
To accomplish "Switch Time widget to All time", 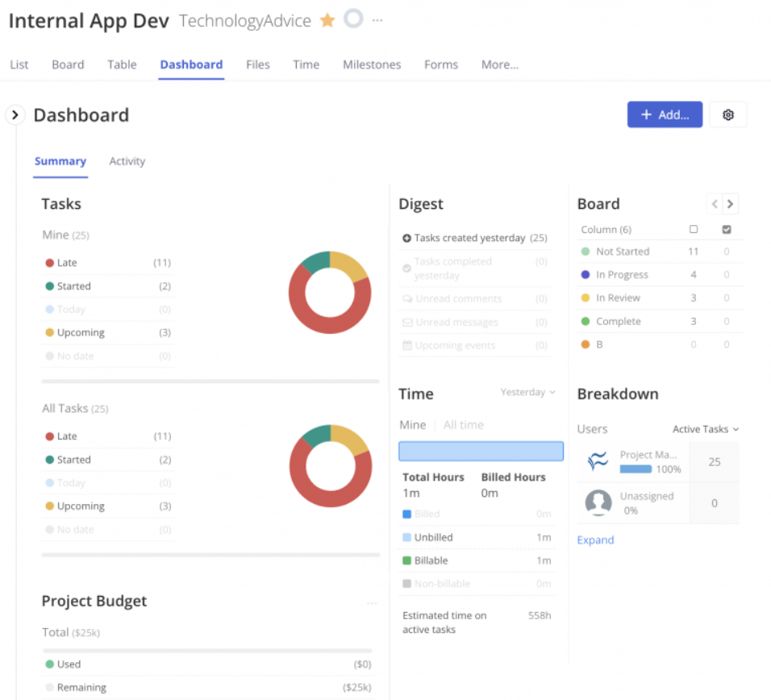I will (x=464, y=425).
